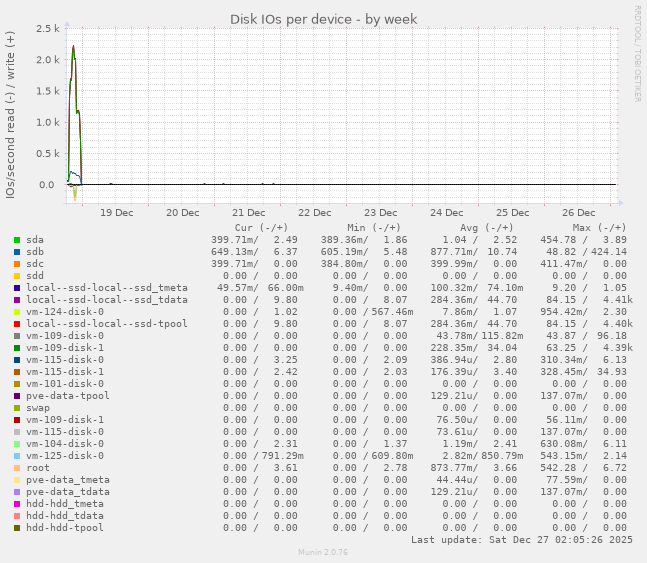Click the orange sdc legend swatch
This screenshot has height=563, width=647.
coord(17,264)
